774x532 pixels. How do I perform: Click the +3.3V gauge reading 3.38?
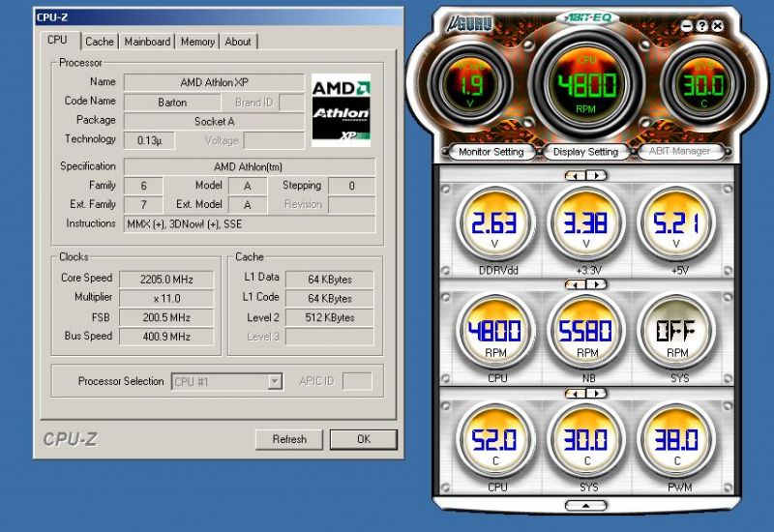(x=585, y=223)
